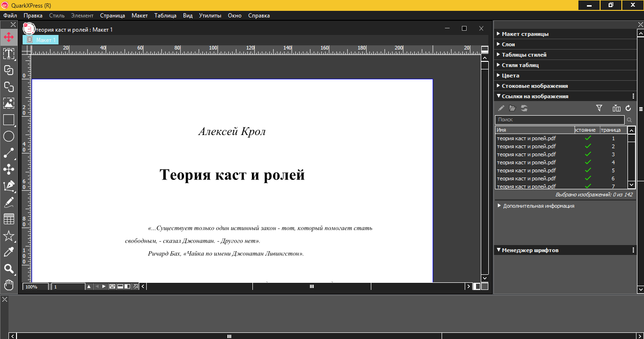
Task: Click the open-folder relink icon in image links panel
Action: [512, 108]
